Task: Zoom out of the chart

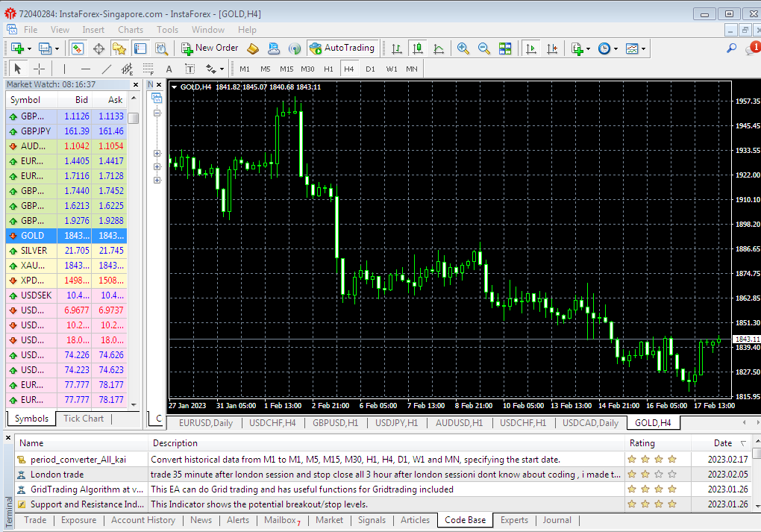Action: click(x=484, y=48)
